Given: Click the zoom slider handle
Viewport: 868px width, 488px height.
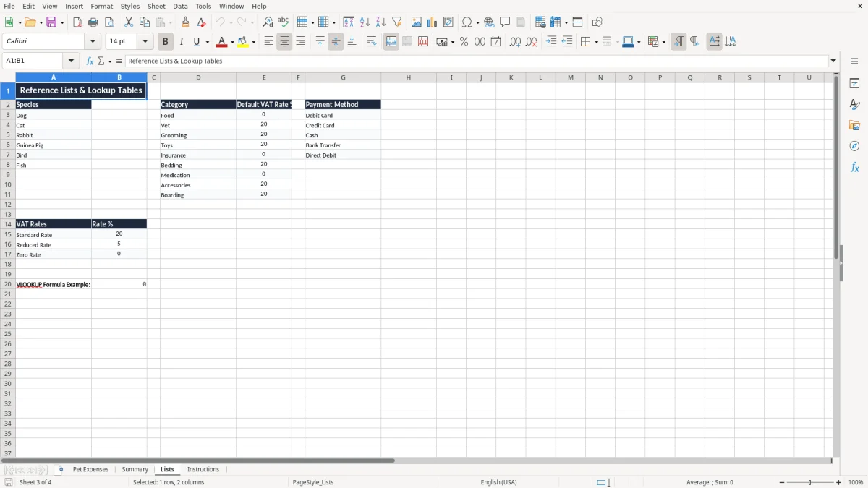Looking at the screenshot, I should pyautogui.click(x=810, y=482).
